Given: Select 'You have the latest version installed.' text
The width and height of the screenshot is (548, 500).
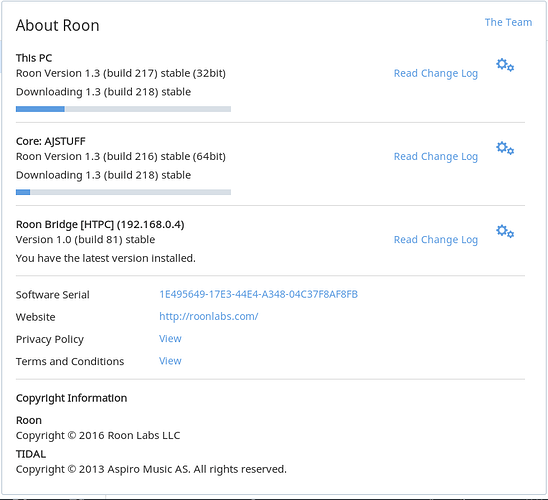Looking at the screenshot, I should pyautogui.click(x=106, y=259).
